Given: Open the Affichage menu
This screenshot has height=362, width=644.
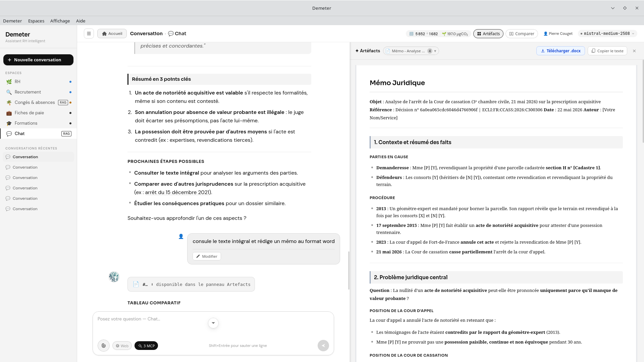Looking at the screenshot, I should (60, 21).
